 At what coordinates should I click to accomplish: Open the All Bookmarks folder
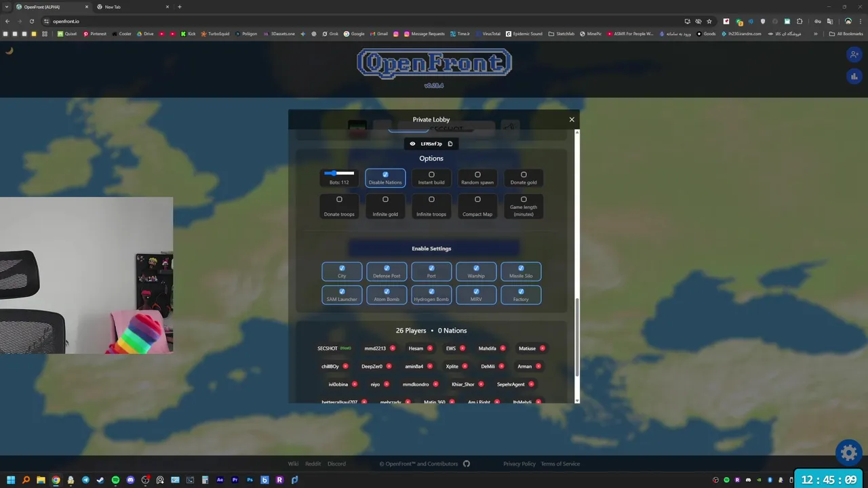[x=846, y=33]
